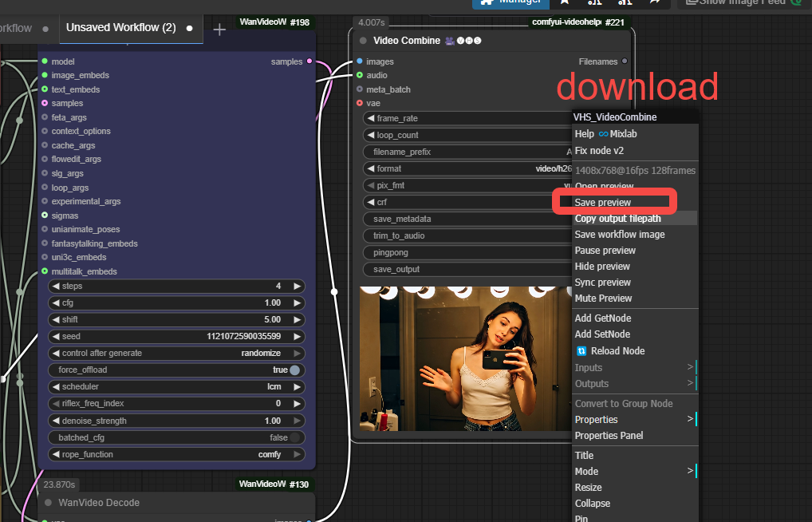Click the slg_args input port dot
Image resolution: width=812 pixels, height=522 pixels.
(45, 173)
